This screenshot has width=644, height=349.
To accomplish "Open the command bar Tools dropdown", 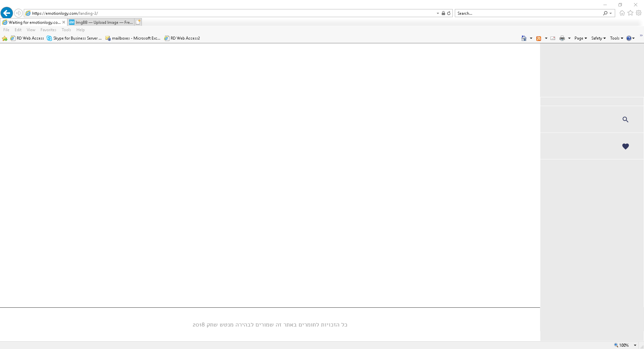I will [x=616, y=38].
